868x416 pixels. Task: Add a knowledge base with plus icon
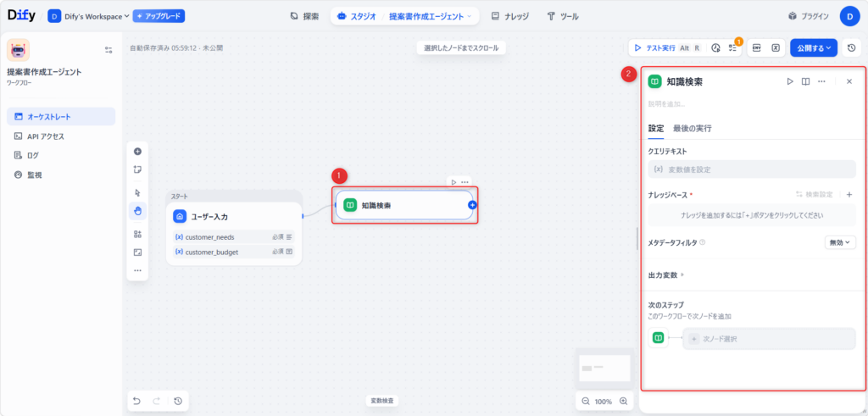point(849,195)
